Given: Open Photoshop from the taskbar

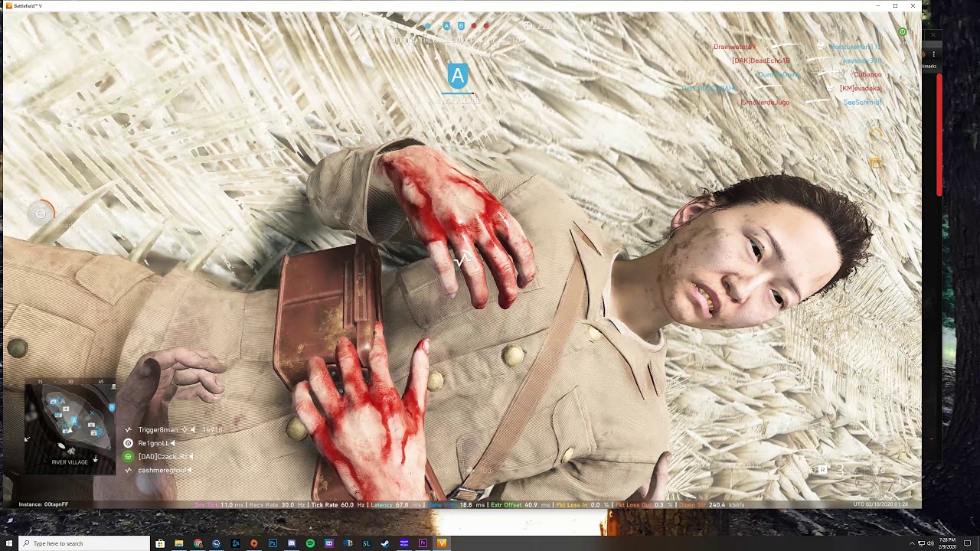Looking at the screenshot, I should coord(273,543).
